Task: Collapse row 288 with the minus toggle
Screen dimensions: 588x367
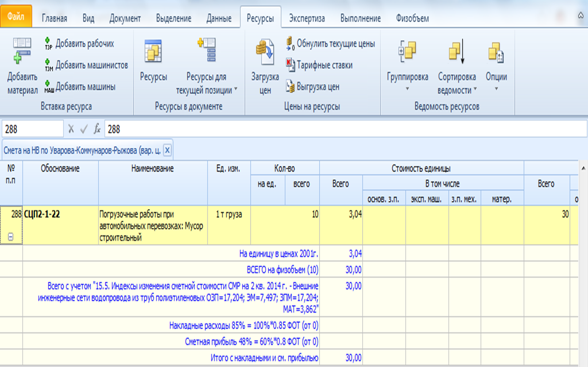Action: click(x=11, y=237)
